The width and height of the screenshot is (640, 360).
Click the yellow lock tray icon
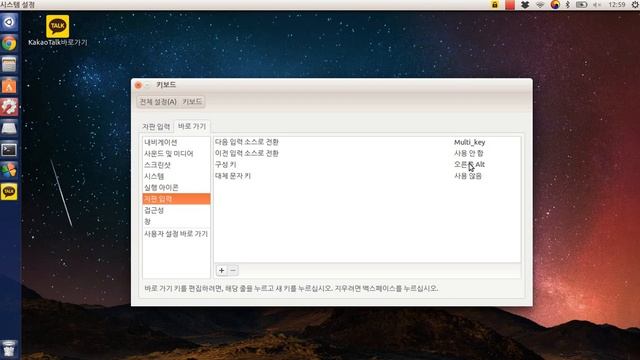[x=495, y=4]
